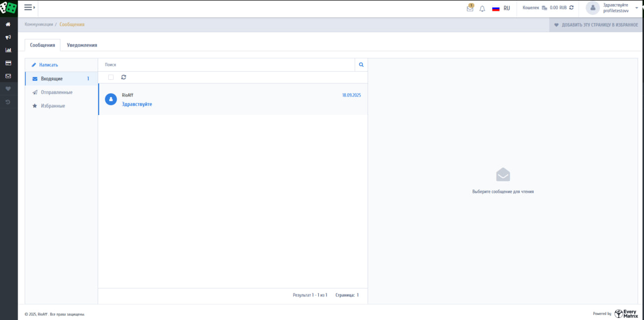
Task: Refresh the message list
Action: 124,77
